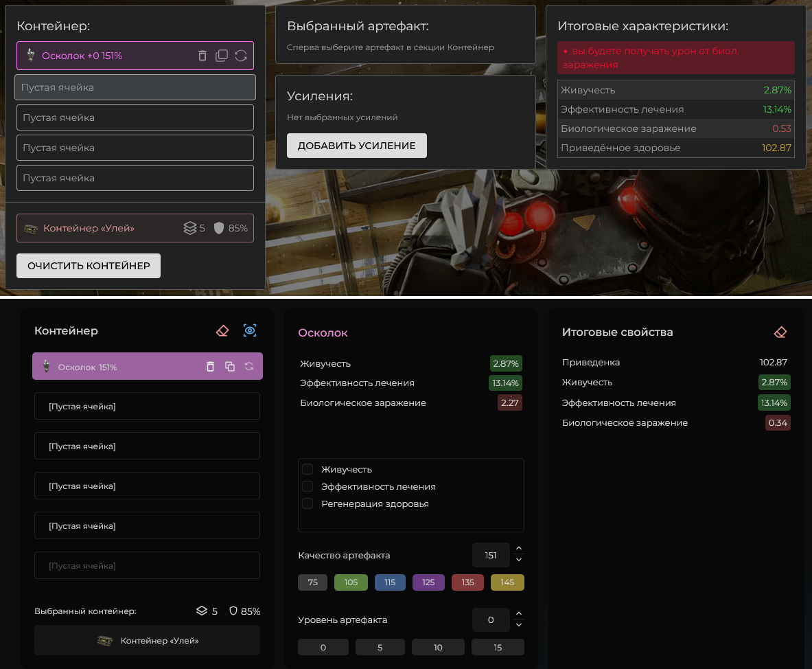Delete the 'Осколок +0 151%' artifact via trash icon
The height and width of the screenshot is (669, 812).
202,56
